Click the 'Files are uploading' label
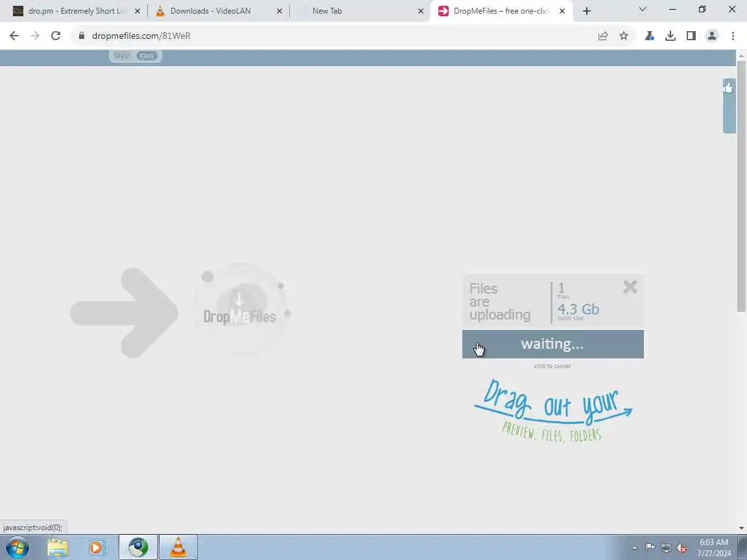 [x=499, y=302]
